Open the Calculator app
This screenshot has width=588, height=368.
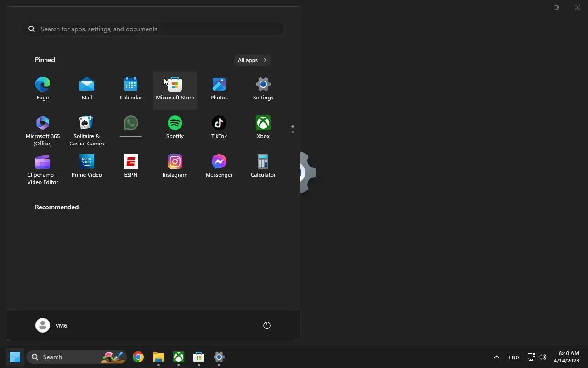coord(263,166)
